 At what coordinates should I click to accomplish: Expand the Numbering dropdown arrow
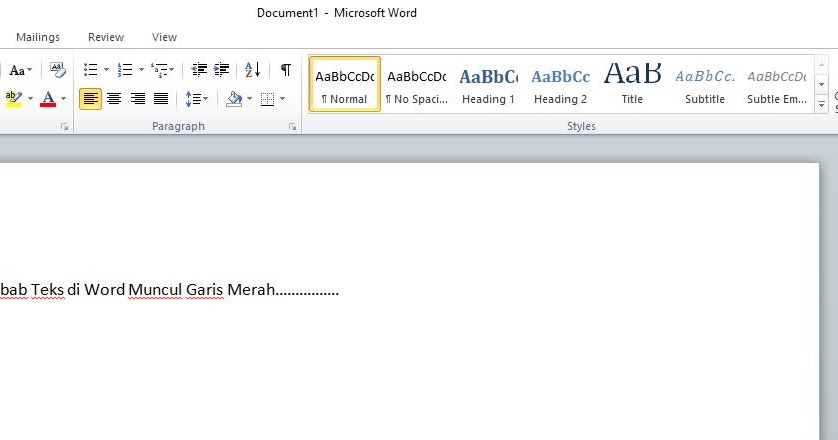coord(141,70)
